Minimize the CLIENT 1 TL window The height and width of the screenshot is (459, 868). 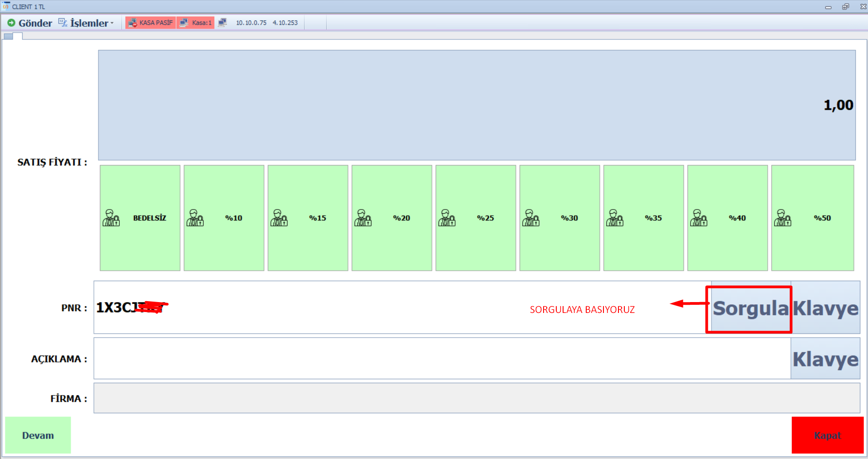click(828, 7)
